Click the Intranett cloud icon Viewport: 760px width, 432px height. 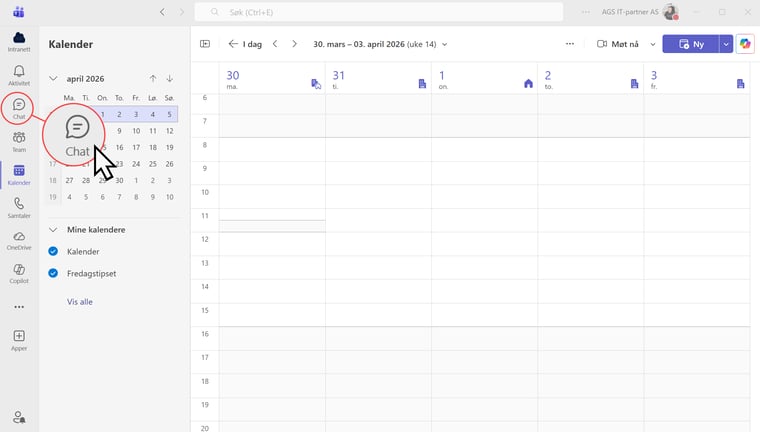18,42
